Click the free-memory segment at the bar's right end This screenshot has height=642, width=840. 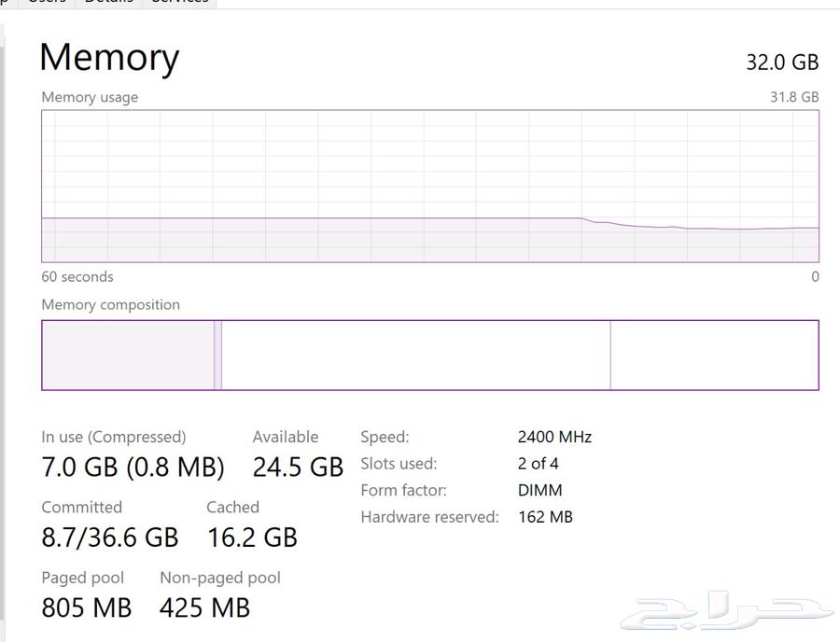(x=714, y=355)
